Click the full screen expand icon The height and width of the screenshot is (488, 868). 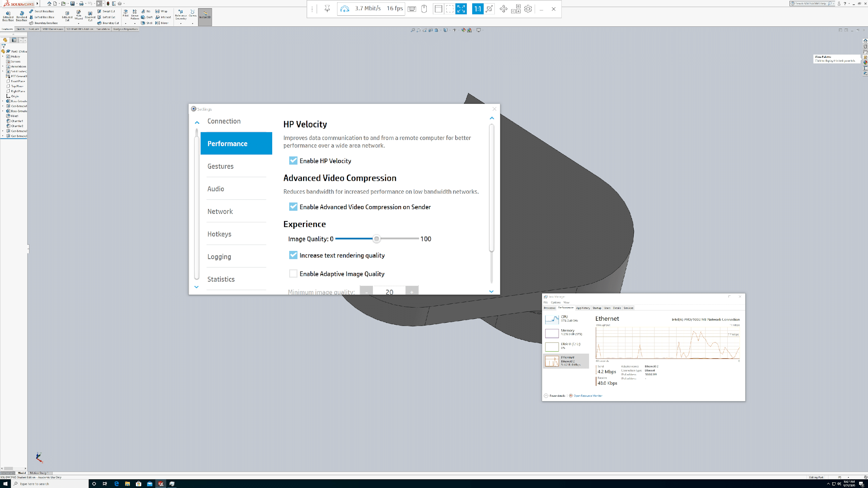tap(461, 9)
